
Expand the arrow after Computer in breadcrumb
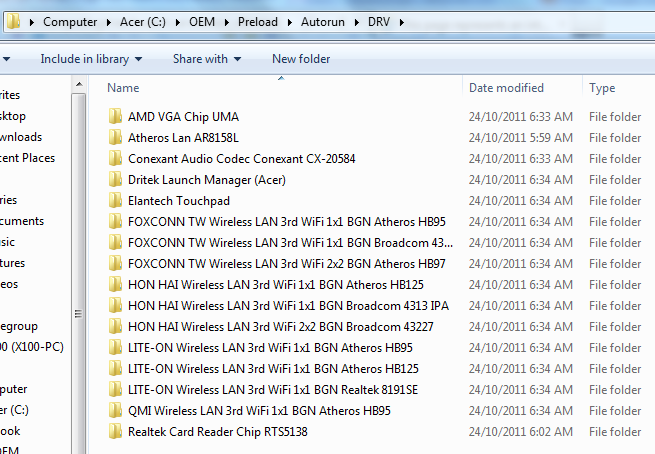coord(109,22)
